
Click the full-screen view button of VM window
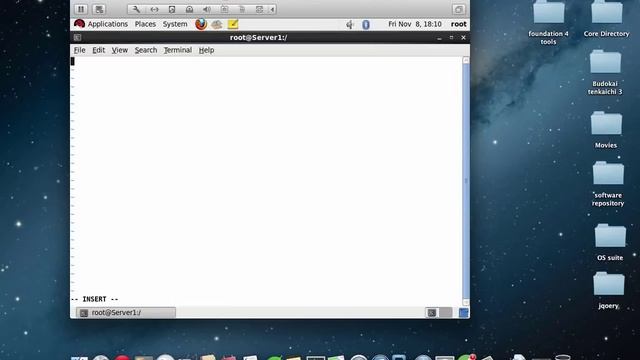[x=458, y=9]
